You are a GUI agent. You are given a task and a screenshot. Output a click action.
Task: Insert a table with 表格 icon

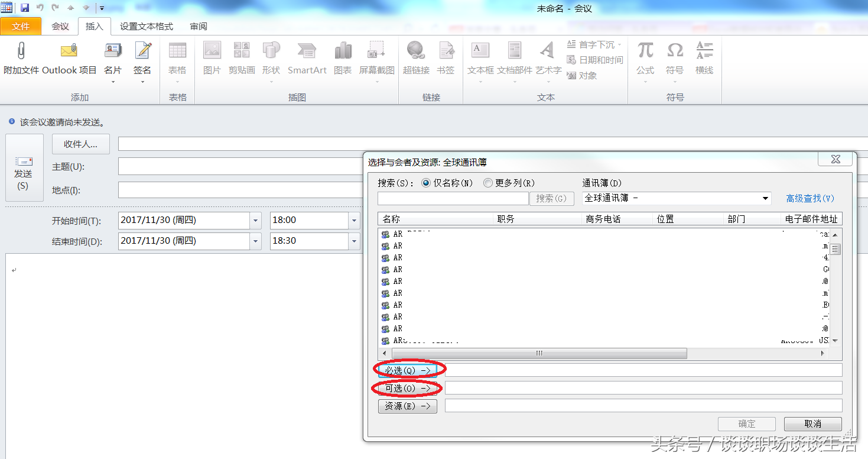tap(177, 51)
